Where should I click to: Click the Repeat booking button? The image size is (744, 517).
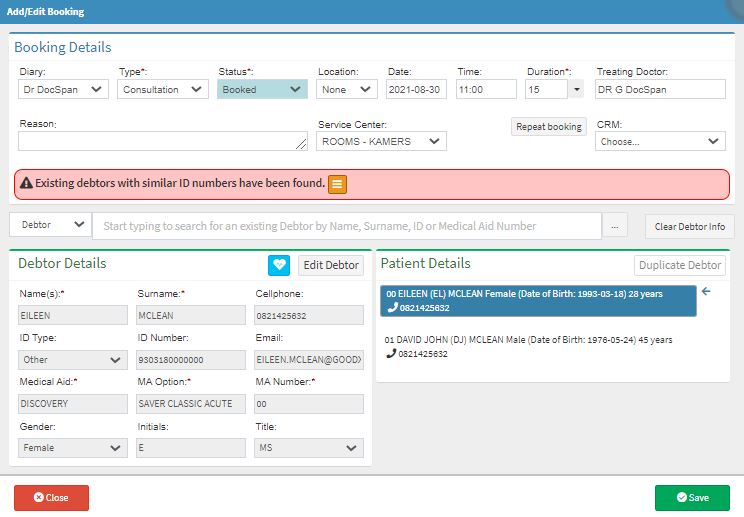[x=549, y=127]
